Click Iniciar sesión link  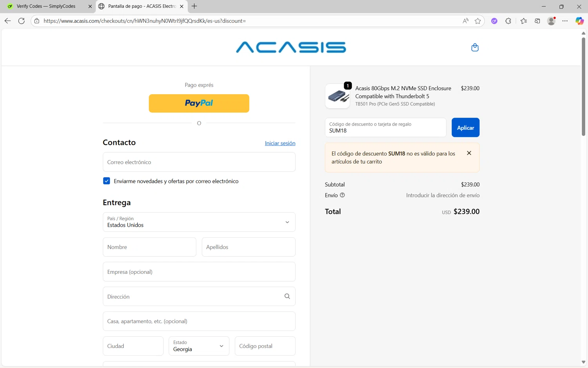pos(280,143)
